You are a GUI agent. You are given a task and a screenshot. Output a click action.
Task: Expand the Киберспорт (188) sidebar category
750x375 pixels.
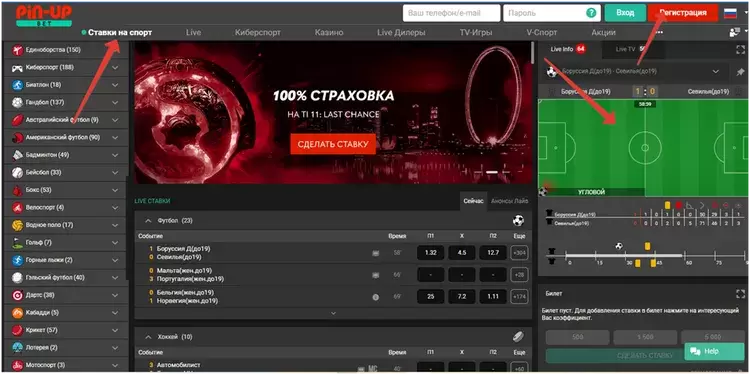pyautogui.click(x=115, y=68)
